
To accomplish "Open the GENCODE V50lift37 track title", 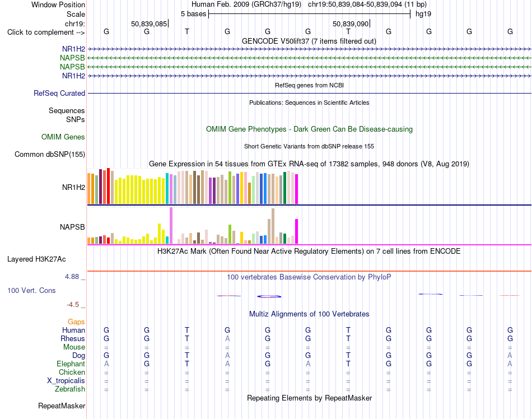I will click(x=309, y=41).
